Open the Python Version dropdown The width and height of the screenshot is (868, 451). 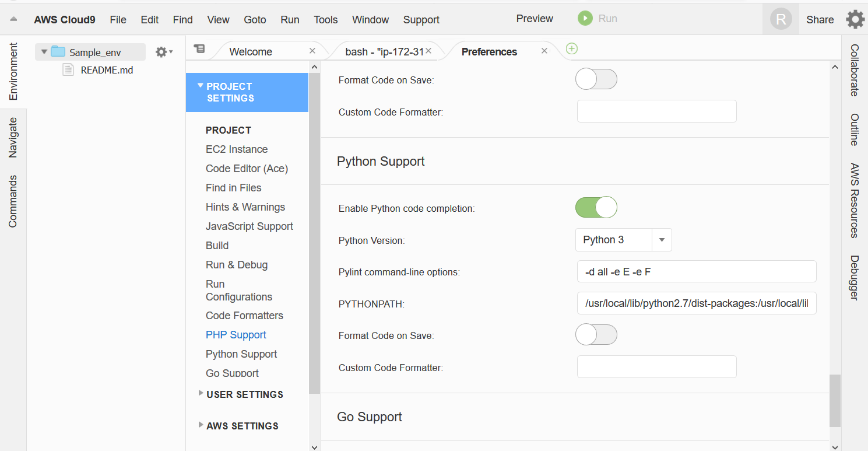pos(662,240)
